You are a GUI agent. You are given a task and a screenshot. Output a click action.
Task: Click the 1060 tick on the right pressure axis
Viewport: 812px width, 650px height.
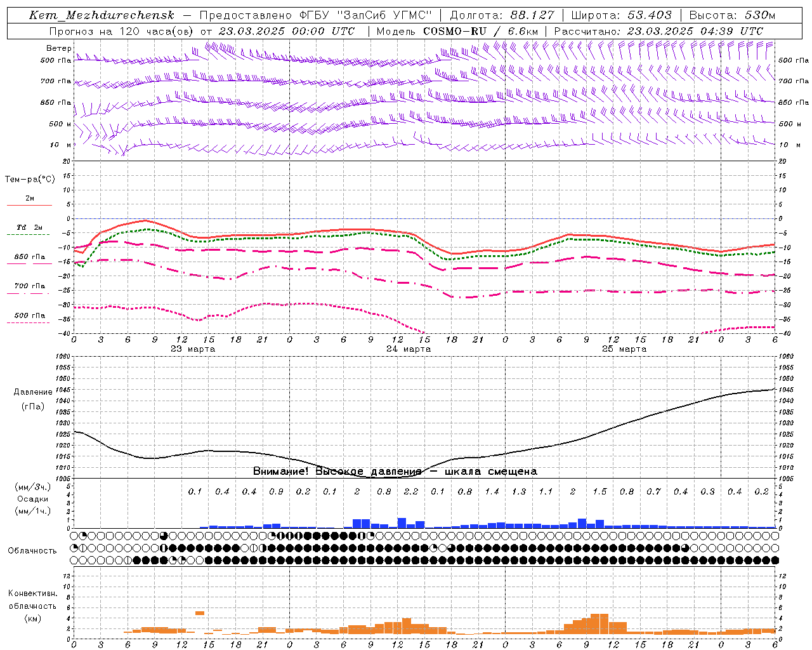[x=785, y=357]
